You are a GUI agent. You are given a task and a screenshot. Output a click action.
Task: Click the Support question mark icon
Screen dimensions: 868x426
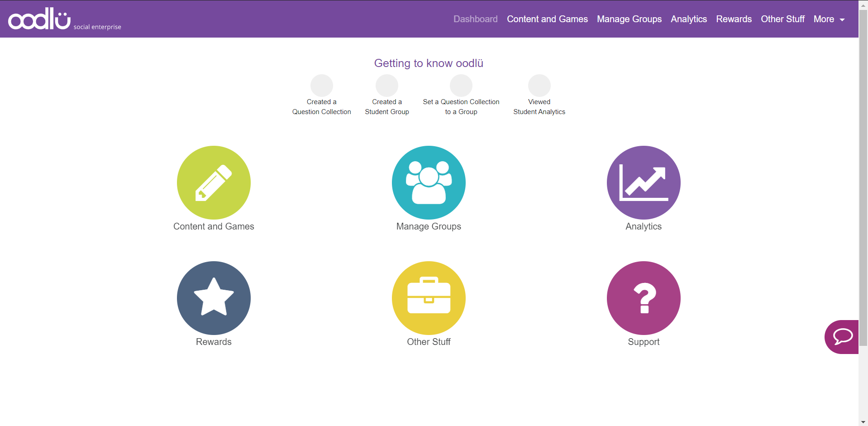click(644, 298)
